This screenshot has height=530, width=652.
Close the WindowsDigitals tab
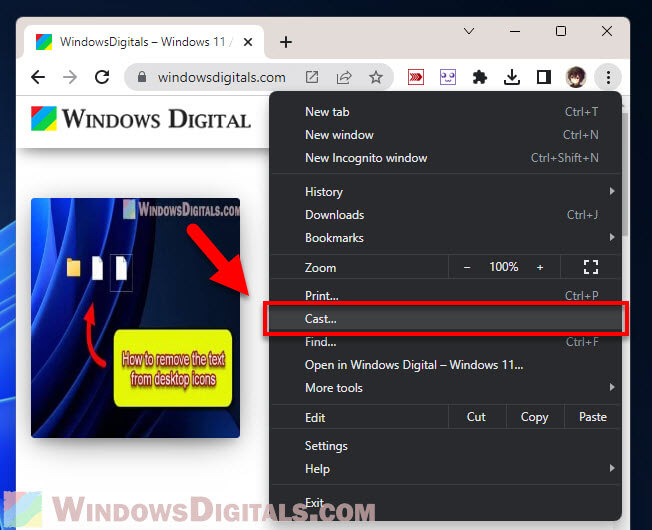pyautogui.click(x=248, y=42)
